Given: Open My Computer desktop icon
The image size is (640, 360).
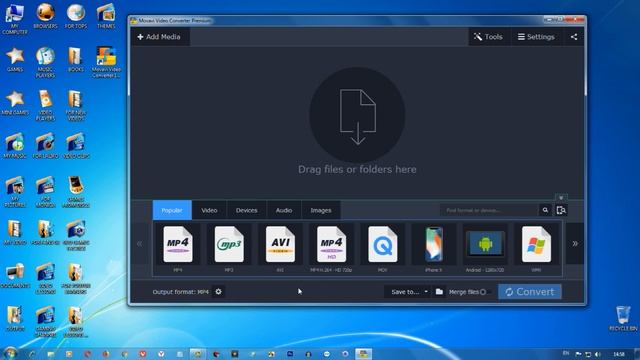Looking at the screenshot, I should 15,19.
